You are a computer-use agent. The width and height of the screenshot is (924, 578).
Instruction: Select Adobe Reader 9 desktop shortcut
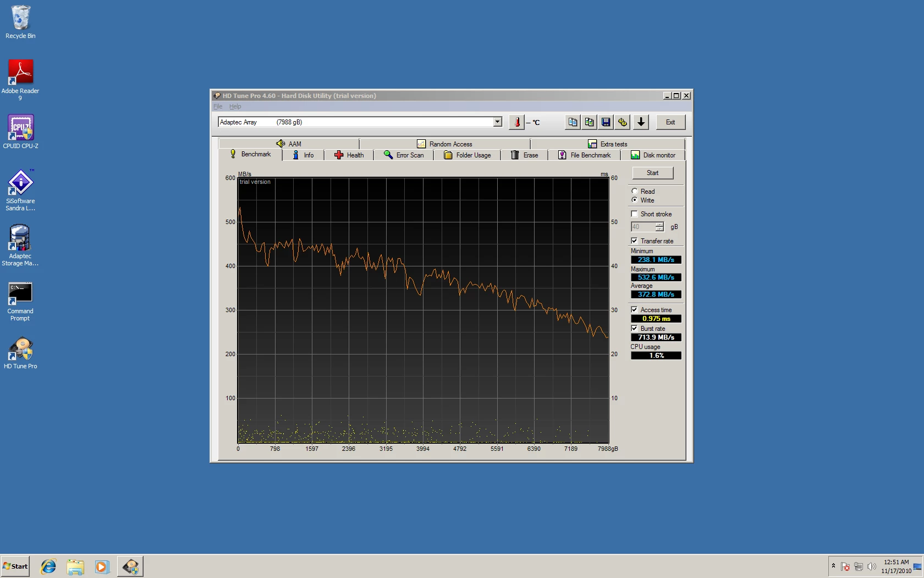point(20,80)
